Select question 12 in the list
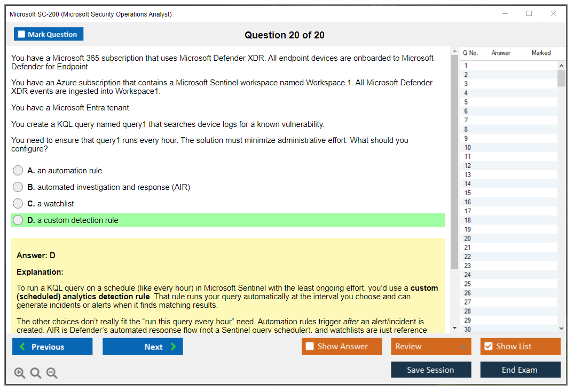The image size is (574, 392). [x=468, y=166]
